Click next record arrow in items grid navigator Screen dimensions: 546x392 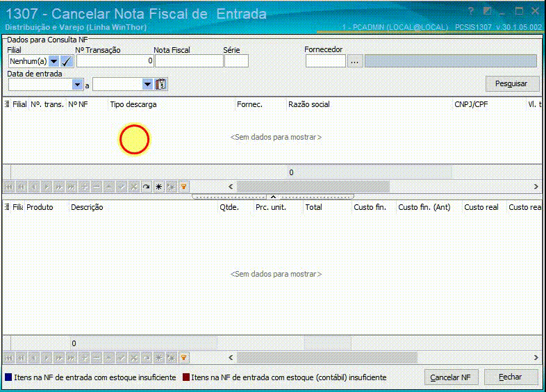click(x=47, y=358)
